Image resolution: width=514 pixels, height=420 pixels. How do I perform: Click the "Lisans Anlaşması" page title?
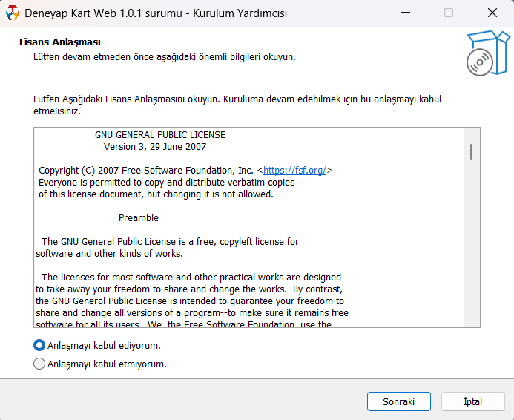tap(59, 42)
